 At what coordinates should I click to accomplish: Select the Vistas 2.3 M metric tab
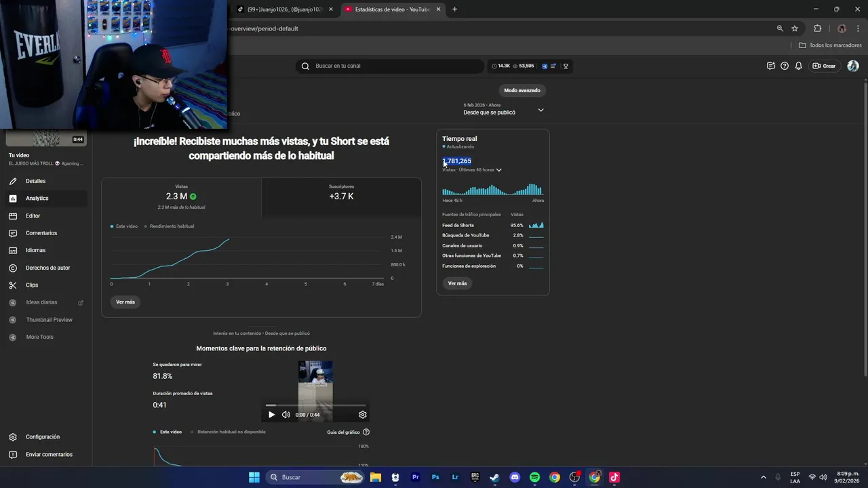[181, 197]
